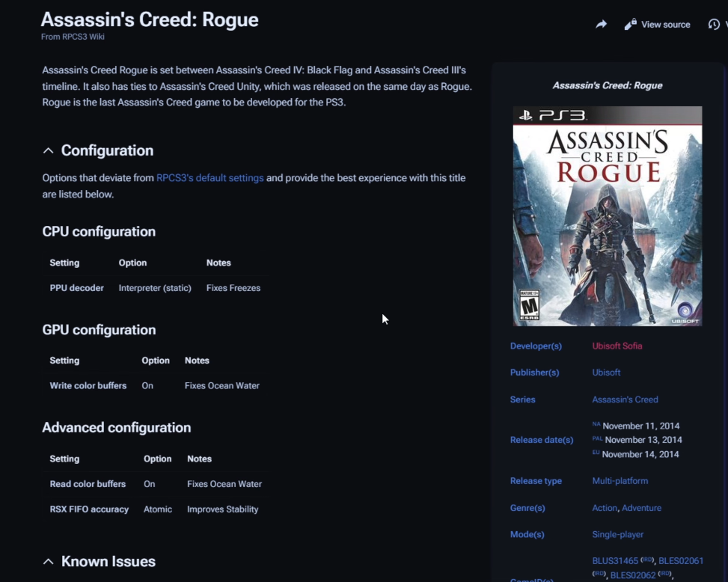Click the IRD link next to BLUS31465
The width and height of the screenshot is (728, 582).
click(647, 560)
